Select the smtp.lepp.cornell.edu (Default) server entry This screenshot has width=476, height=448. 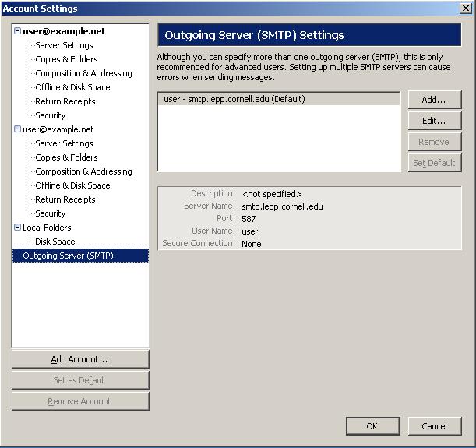279,99
